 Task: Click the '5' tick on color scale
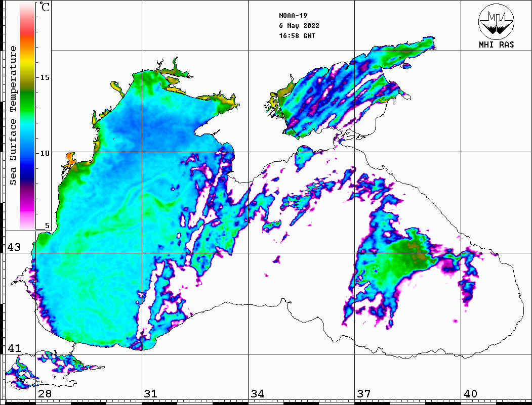[47, 226]
